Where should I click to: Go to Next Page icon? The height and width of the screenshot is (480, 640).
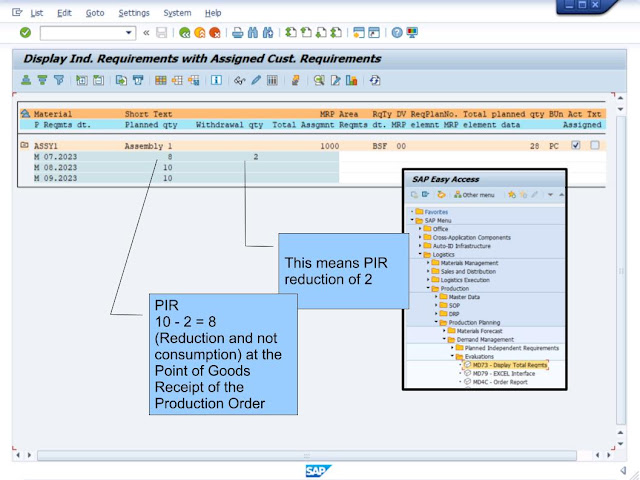pos(321,32)
